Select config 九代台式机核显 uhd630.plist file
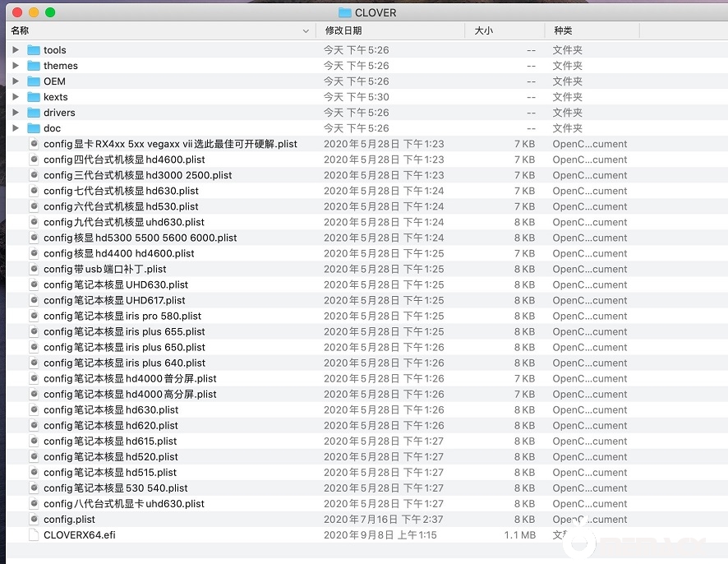The width and height of the screenshot is (728, 564). click(124, 222)
